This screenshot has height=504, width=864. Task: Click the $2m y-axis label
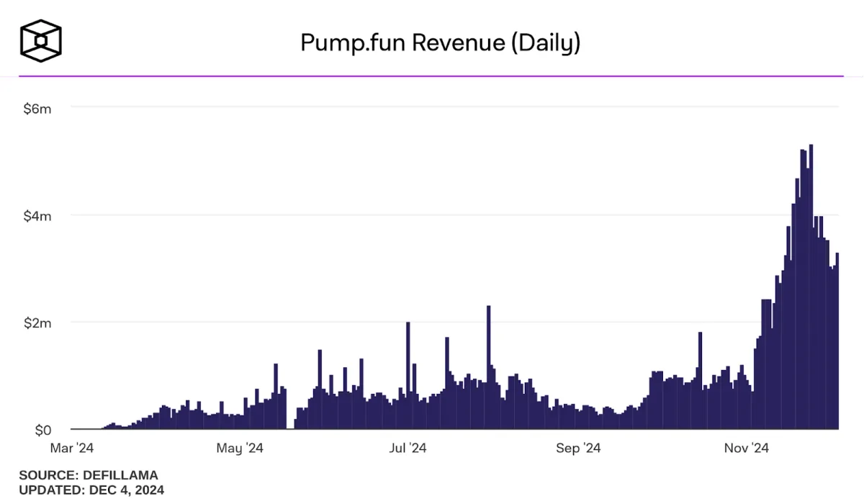pyautogui.click(x=37, y=323)
